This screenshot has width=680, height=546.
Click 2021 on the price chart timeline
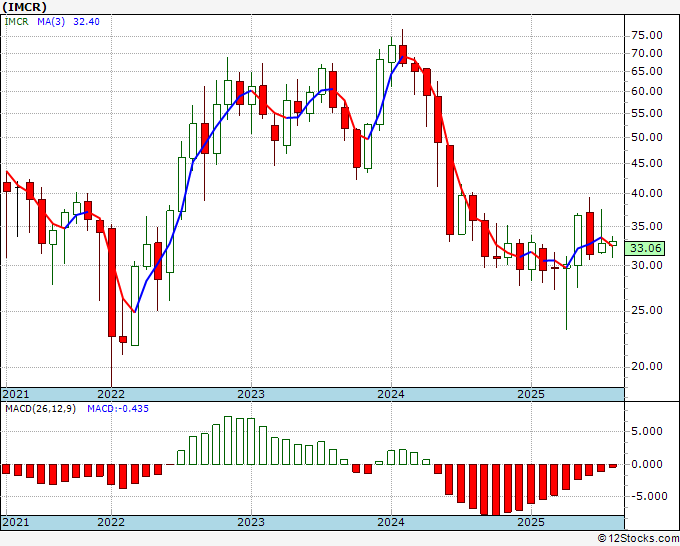(16, 394)
